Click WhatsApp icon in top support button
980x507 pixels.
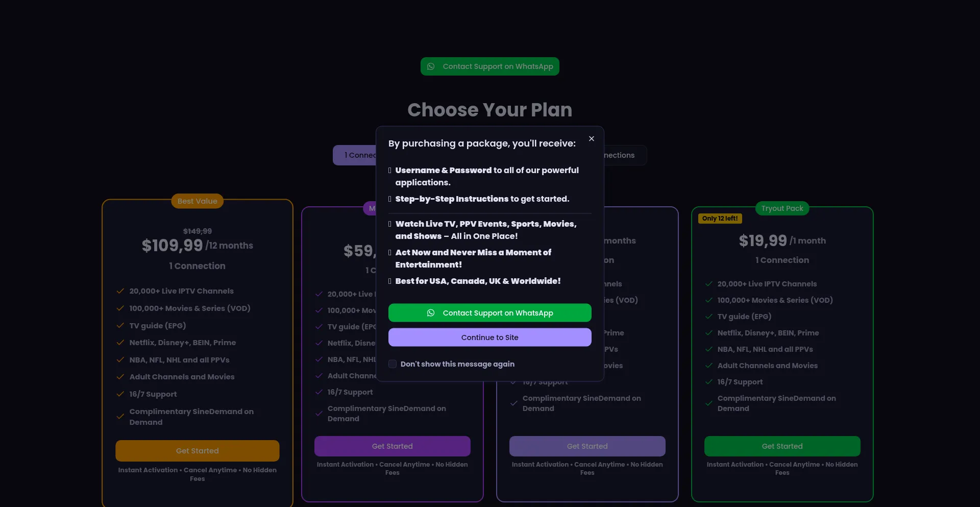point(431,66)
